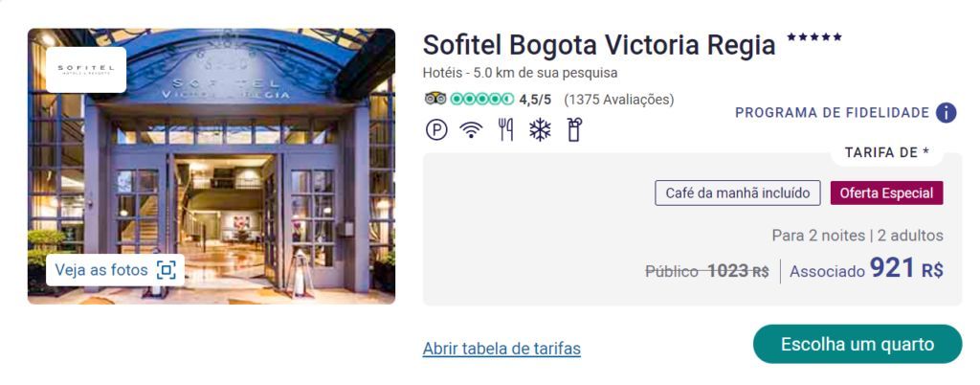Image resolution: width=980 pixels, height=385 pixels.
Task: Click the bar drink icon
Action: 574,130
